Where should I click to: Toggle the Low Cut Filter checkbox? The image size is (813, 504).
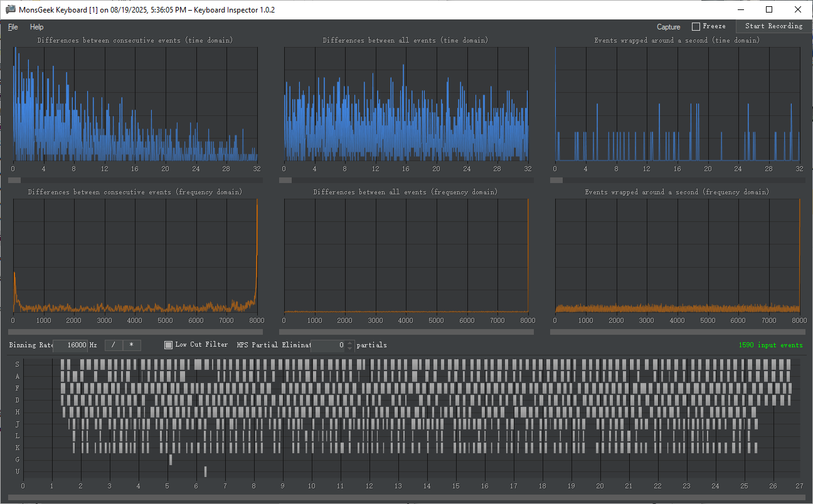168,345
